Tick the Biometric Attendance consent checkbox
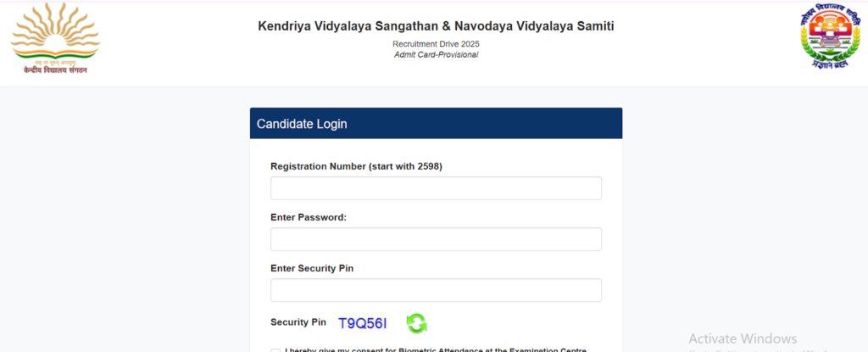Image resolution: width=868 pixels, height=352 pixels. point(275,350)
